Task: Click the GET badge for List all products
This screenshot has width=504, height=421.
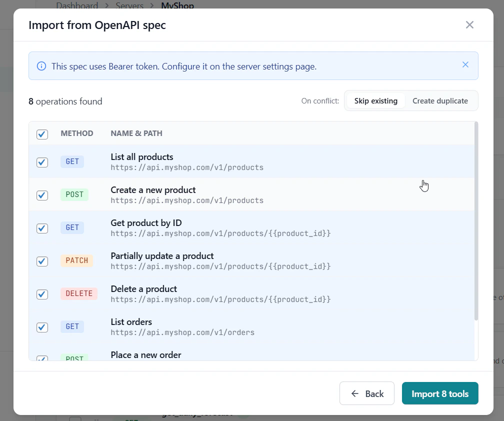Action: (x=72, y=161)
